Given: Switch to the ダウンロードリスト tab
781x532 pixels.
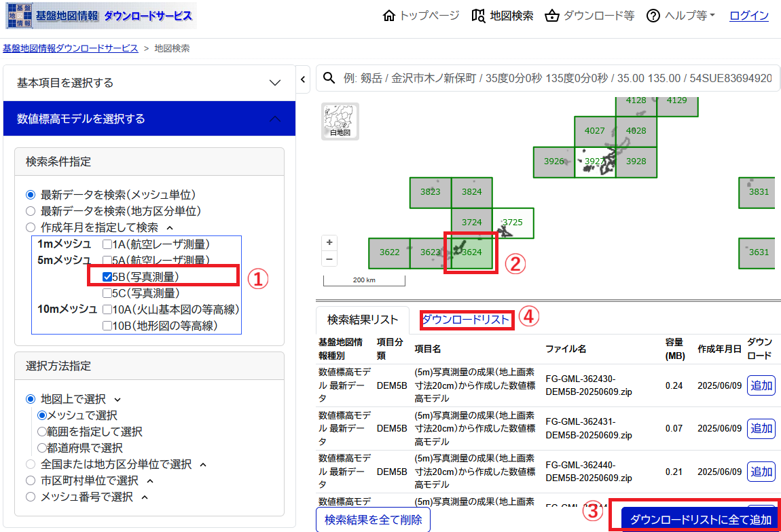Looking at the screenshot, I should point(466,320).
